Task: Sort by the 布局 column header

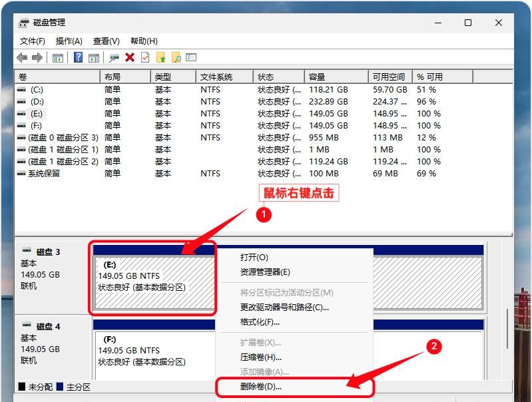Action: 126,77
